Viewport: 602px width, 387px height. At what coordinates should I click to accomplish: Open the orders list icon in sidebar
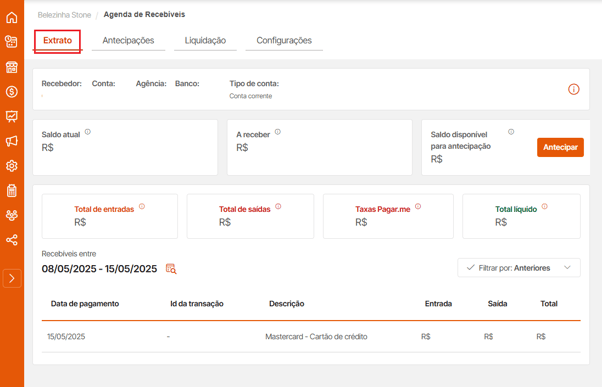[x=12, y=41]
